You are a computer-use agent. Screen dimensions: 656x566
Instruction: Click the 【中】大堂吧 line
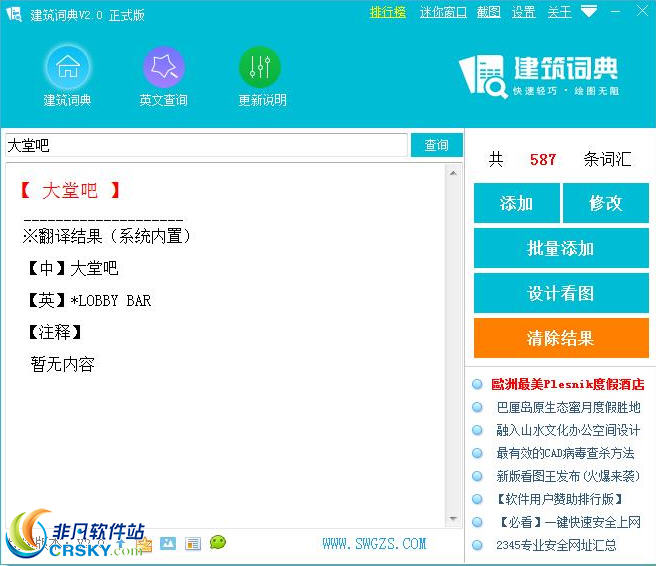pos(73,268)
